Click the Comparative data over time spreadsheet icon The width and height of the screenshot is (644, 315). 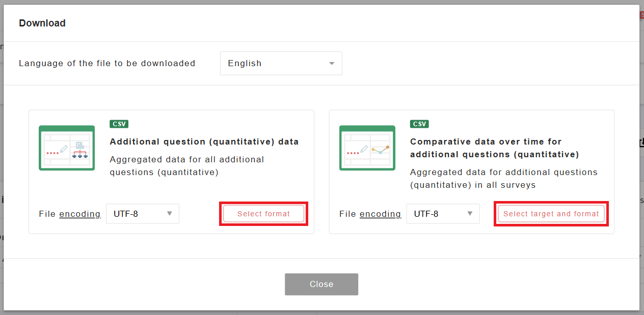(x=367, y=148)
